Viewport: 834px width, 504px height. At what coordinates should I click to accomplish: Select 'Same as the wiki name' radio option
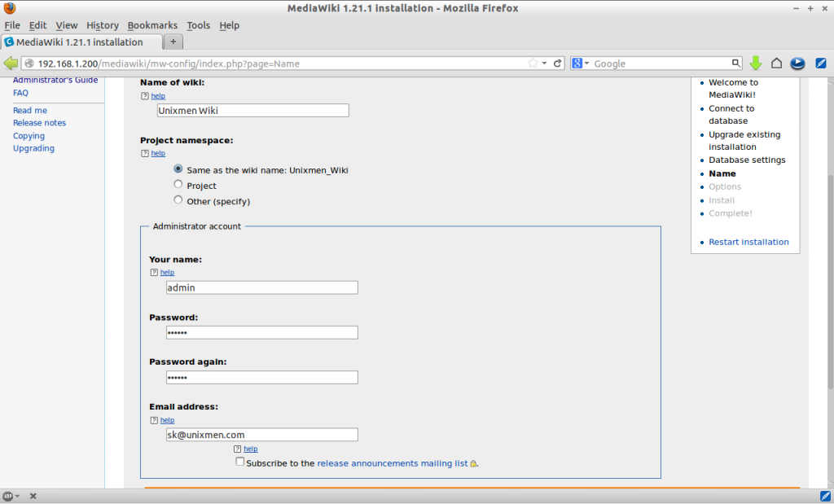178,169
